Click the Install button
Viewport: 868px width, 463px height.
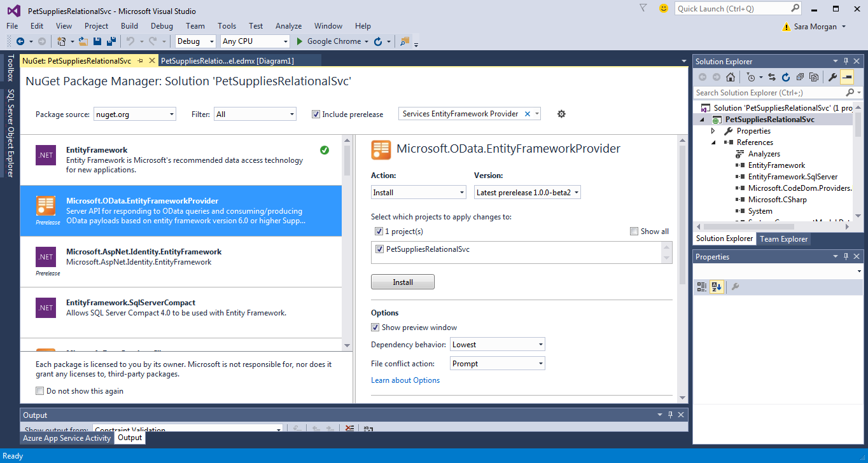402,282
